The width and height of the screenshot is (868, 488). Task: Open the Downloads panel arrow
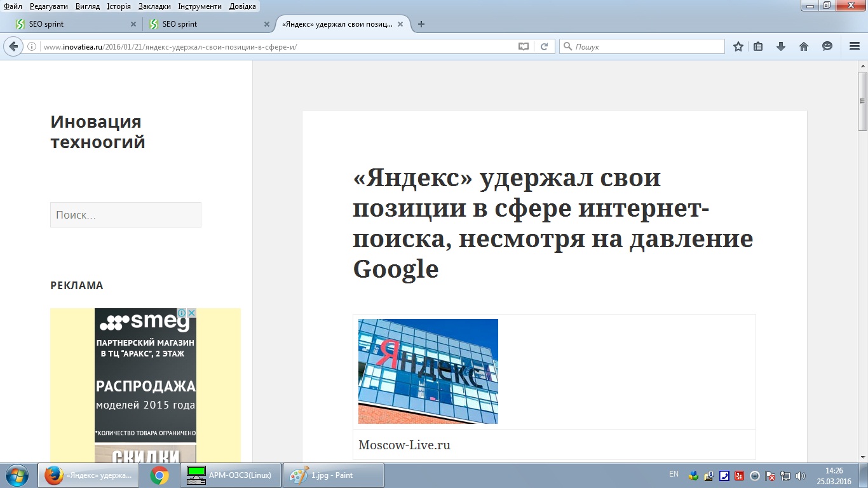pyautogui.click(x=781, y=46)
